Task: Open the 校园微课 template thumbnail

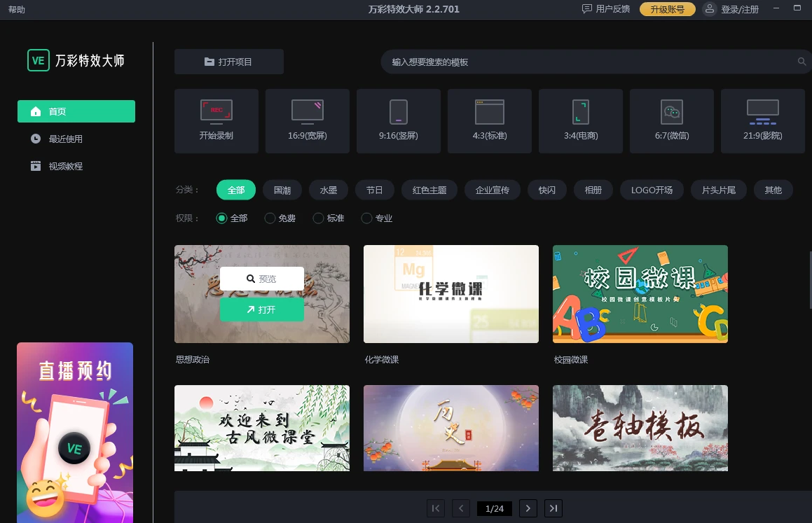Action: click(x=640, y=294)
